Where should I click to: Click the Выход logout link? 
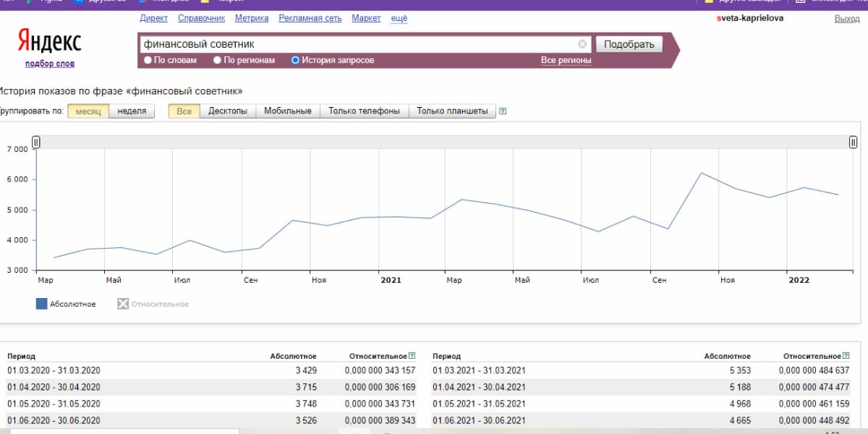(846, 18)
